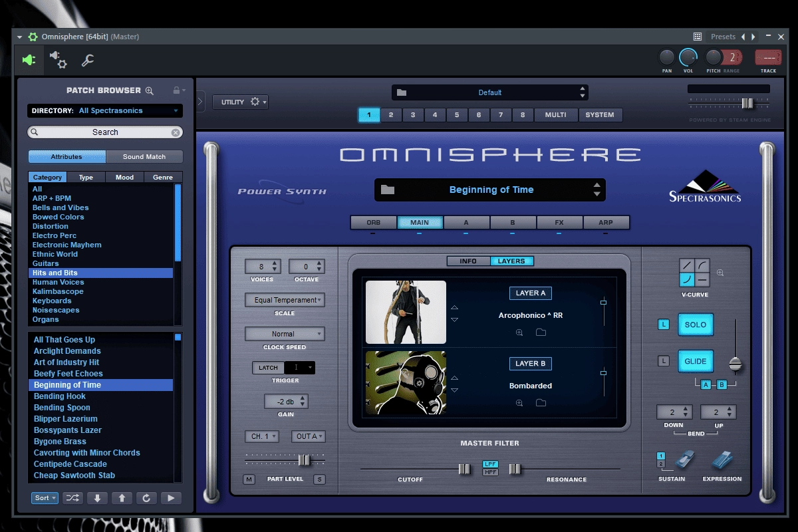Open the CH. 1 MIDI channel dropdown

tap(261, 436)
